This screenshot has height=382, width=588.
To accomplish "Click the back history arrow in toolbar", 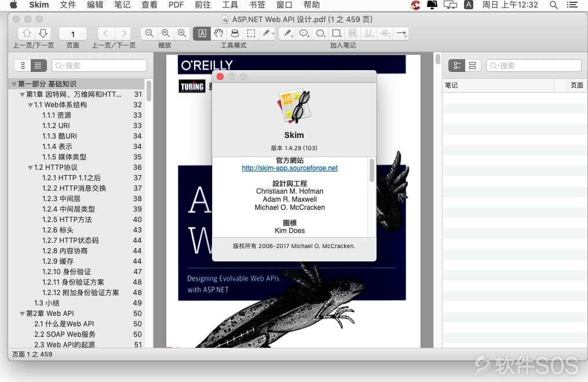I will tap(106, 34).
